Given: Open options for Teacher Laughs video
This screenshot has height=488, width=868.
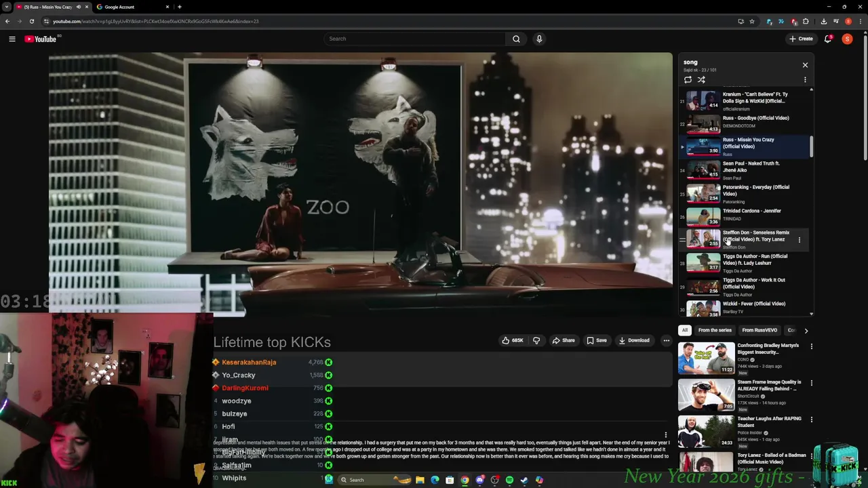Looking at the screenshot, I should pyautogui.click(x=811, y=420).
